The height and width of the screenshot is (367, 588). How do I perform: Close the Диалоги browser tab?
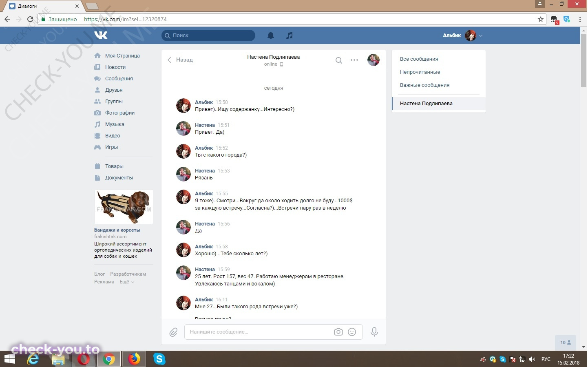tap(77, 6)
